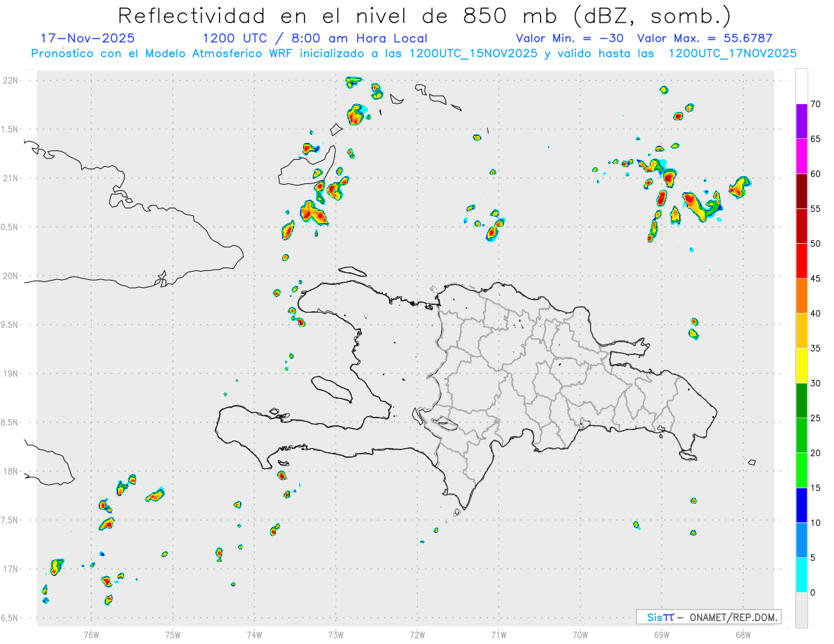Click the '69W' longitude label
Screen dimensions: 834x644
tap(661, 634)
